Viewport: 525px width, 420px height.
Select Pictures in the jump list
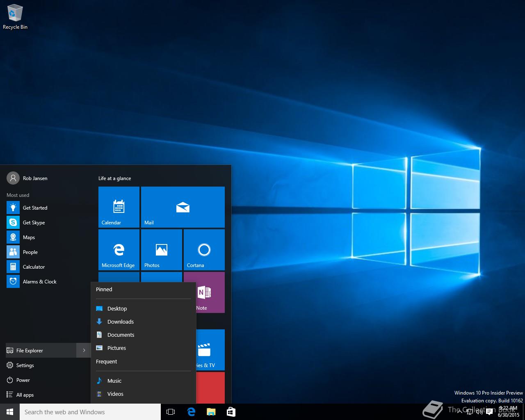[143, 348]
